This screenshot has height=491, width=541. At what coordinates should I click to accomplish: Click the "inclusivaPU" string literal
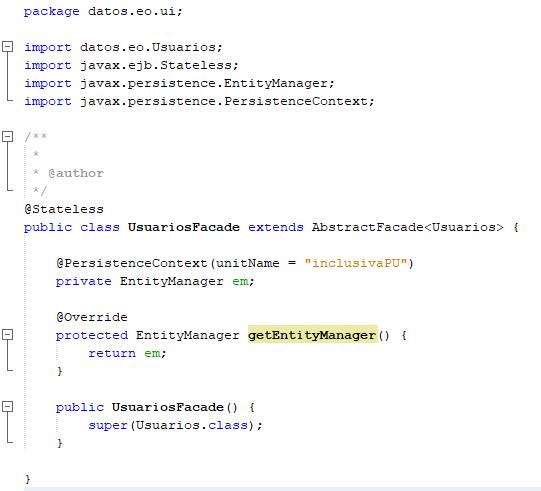pos(356,263)
